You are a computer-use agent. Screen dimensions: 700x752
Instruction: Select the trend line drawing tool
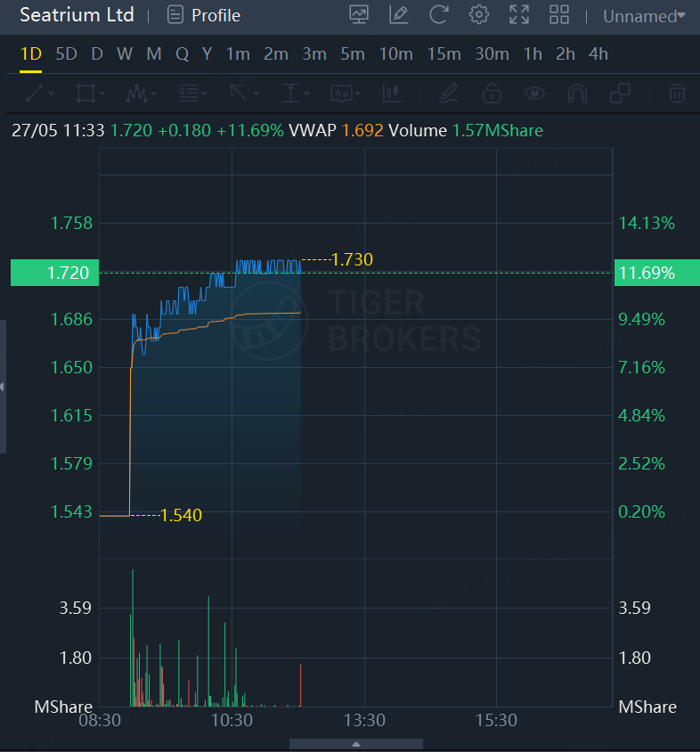[34, 93]
